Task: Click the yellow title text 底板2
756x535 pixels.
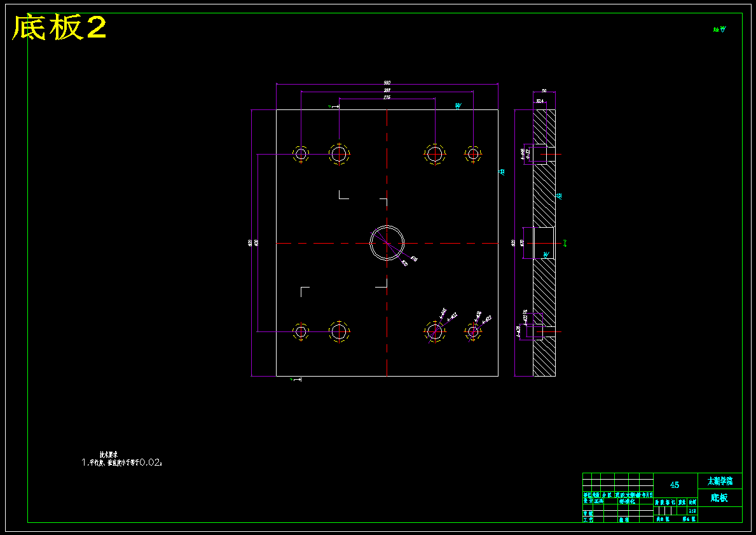Action: click(x=59, y=28)
